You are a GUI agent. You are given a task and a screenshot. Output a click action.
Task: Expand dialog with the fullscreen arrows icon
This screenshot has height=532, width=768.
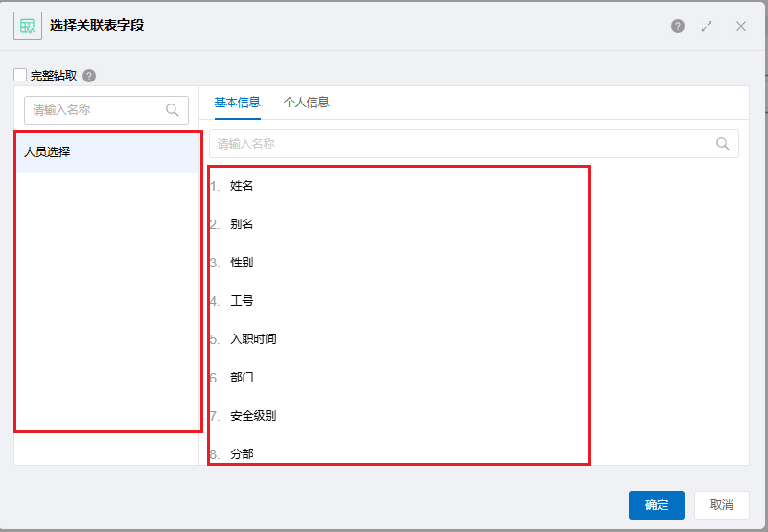[x=707, y=26]
